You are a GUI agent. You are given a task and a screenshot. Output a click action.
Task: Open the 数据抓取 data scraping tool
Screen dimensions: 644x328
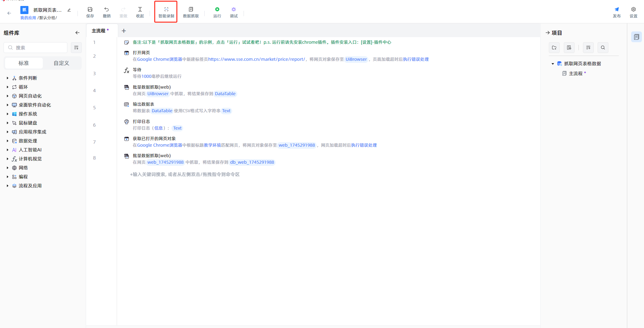click(191, 12)
